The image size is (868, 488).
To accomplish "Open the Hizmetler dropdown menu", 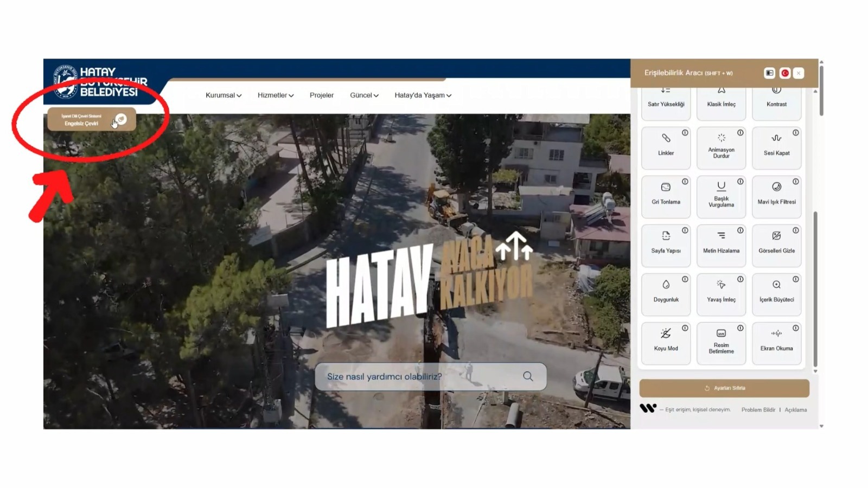I will click(x=275, y=95).
